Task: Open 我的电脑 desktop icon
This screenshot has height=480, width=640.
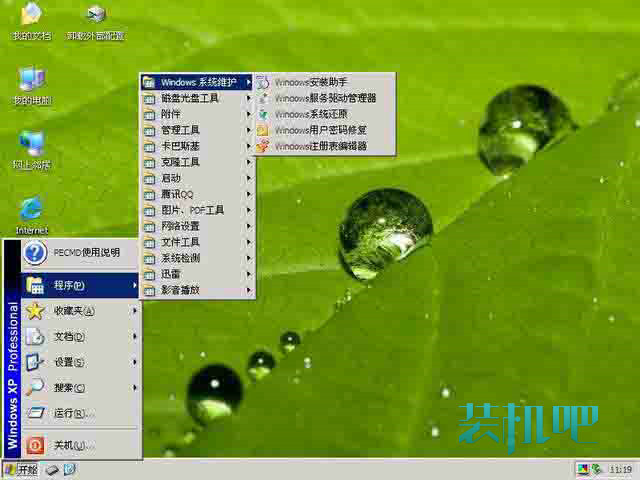Action: pos(31,81)
